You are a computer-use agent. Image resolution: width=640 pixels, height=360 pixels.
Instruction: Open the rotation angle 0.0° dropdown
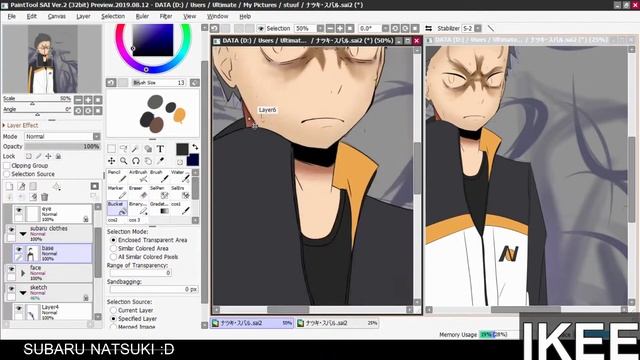coord(385,28)
